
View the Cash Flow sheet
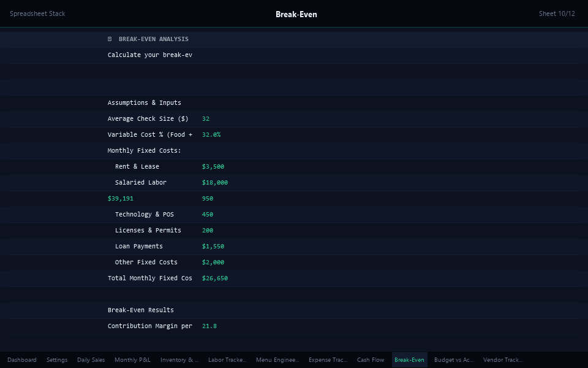(371, 359)
